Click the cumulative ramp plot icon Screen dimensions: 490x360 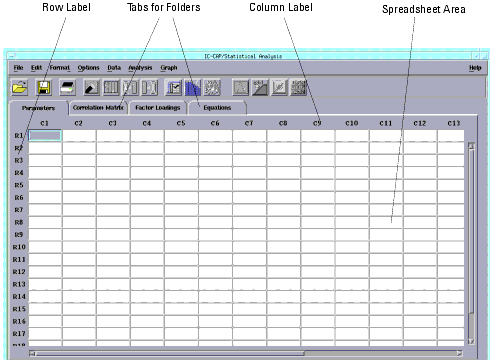[260, 88]
